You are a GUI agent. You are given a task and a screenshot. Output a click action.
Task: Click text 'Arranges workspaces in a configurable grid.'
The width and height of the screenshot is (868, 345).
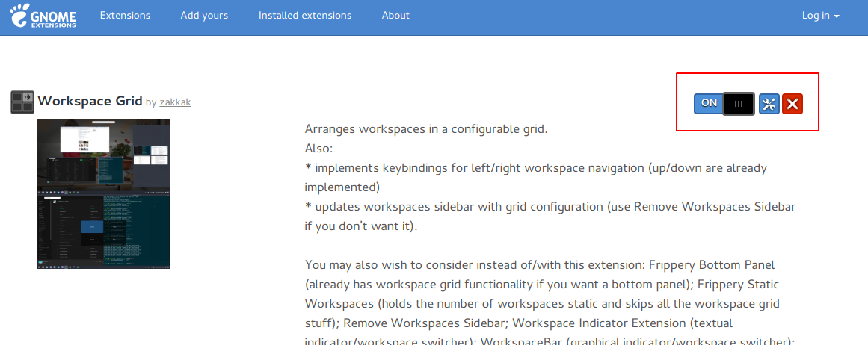point(426,129)
